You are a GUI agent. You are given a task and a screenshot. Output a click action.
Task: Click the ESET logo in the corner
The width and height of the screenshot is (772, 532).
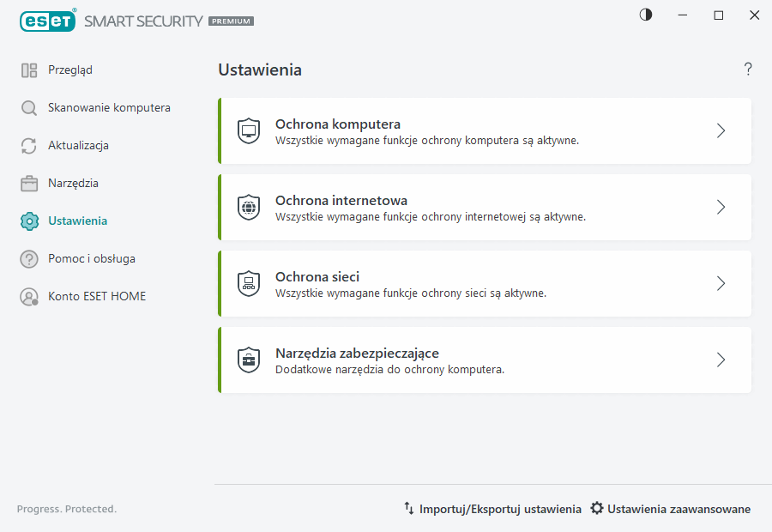tap(48, 21)
